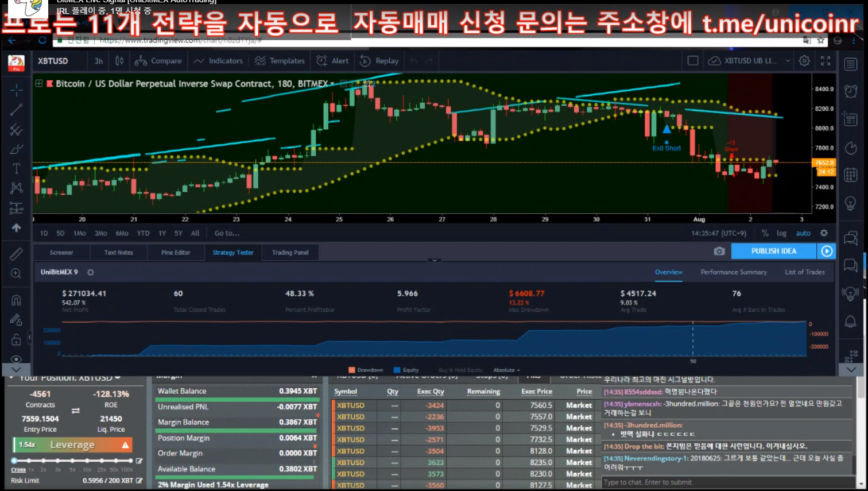The height and width of the screenshot is (491, 868).
Task: Hide all drawings with eye icon
Action: pos(16,359)
